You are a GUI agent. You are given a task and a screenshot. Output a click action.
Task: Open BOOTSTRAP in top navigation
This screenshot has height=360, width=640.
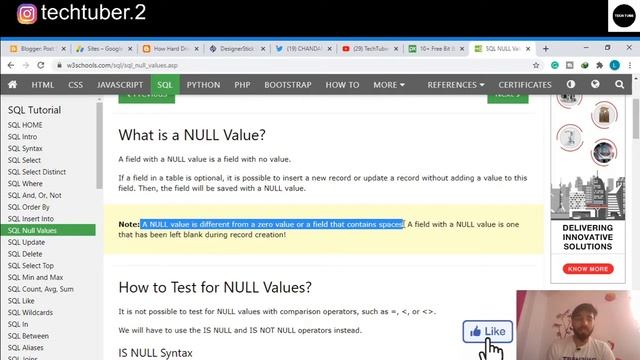pyautogui.click(x=288, y=84)
